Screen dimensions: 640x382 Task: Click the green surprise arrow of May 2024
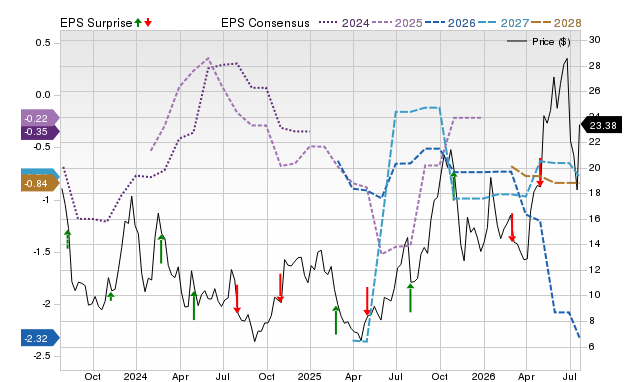click(194, 305)
